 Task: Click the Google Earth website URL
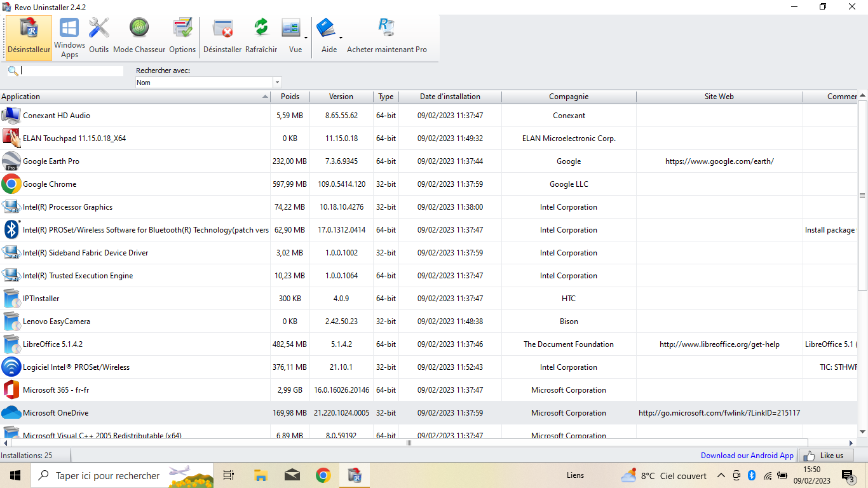tap(719, 161)
